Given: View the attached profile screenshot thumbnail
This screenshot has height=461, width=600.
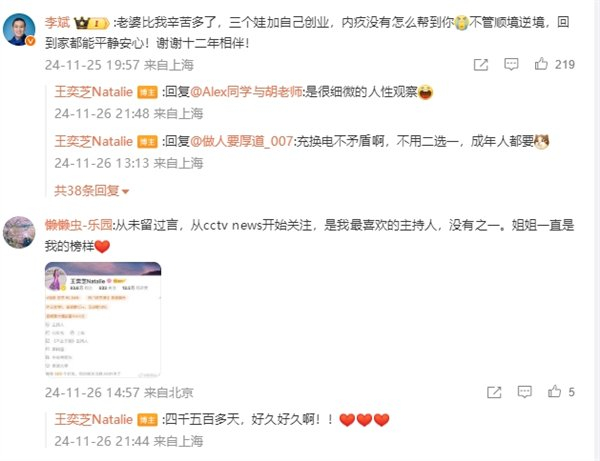Looking at the screenshot, I should coord(103,319).
